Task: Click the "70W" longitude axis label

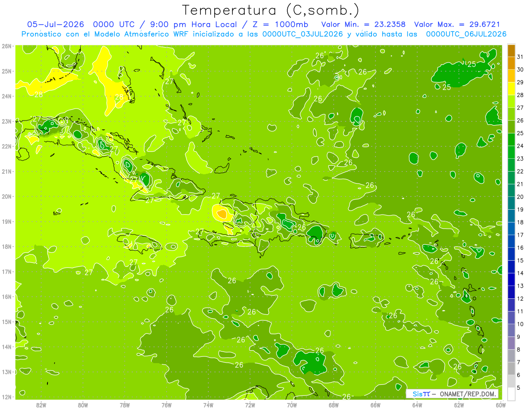Action: click(x=292, y=404)
